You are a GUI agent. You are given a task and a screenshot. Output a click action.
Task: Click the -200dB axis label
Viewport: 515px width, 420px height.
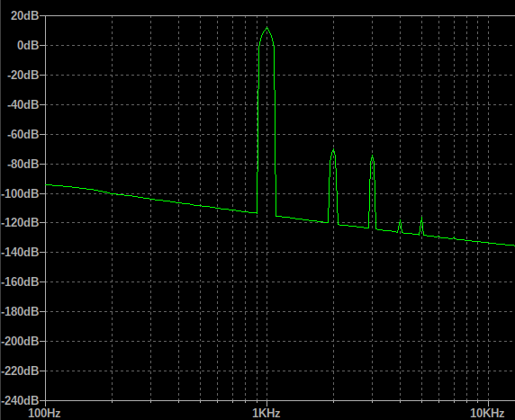(20, 341)
